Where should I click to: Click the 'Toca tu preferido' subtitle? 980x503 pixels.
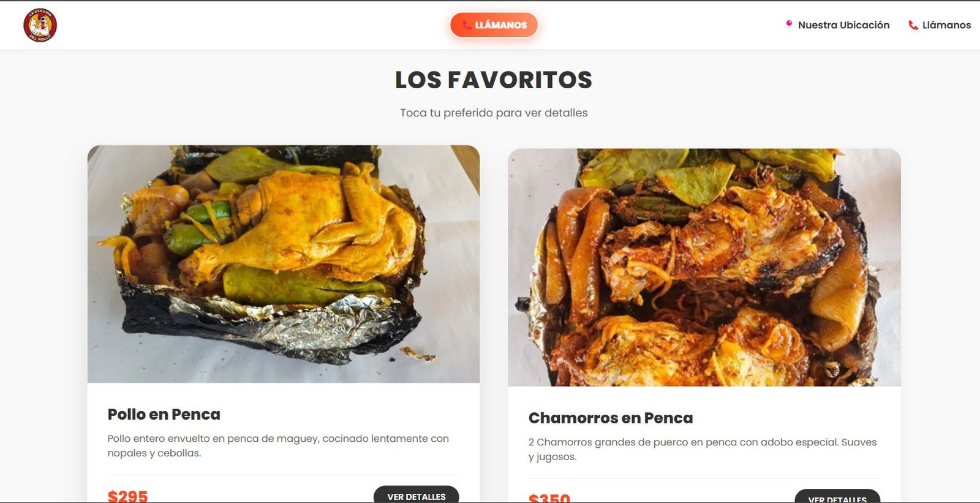coord(494,113)
